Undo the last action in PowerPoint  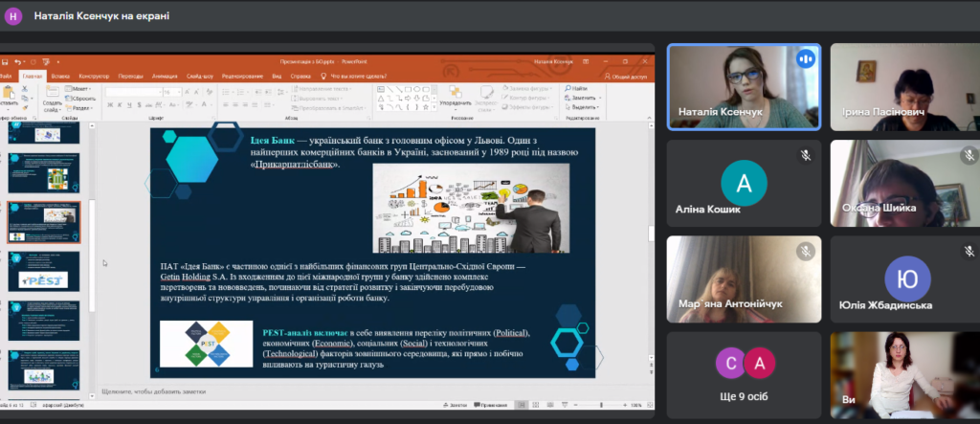coord(17,62)
